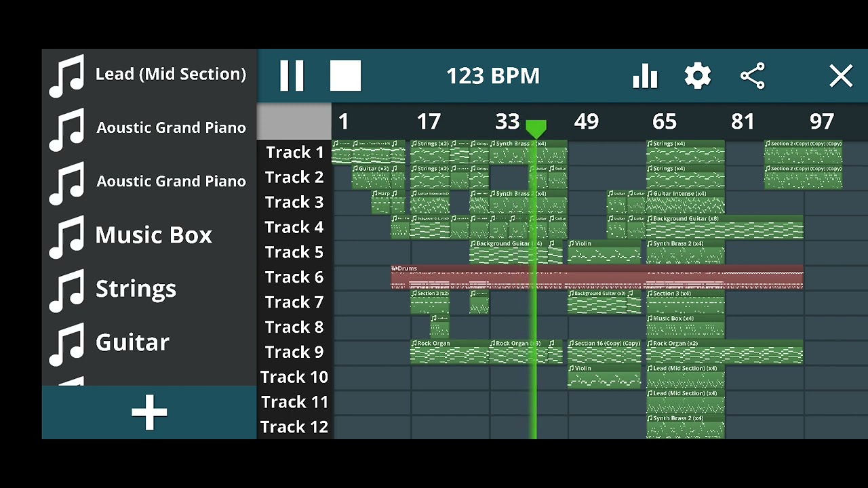This screenshot has width=868, height=488.
Task: Jump to bar 81 on the ruler
Action: [x=743, y=121]
